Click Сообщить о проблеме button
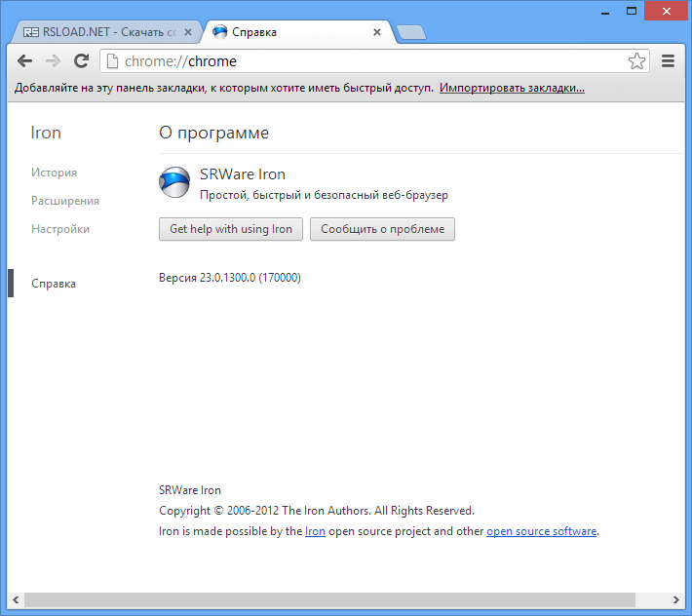Image resolution: width=692 pixels, height=616 pixels. (382, 229)
